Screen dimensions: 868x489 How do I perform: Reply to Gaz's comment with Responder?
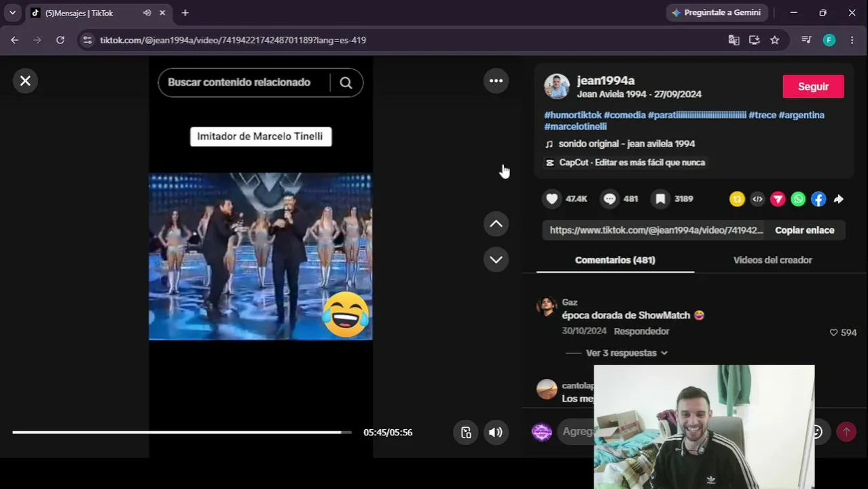[x=642, y=331]
